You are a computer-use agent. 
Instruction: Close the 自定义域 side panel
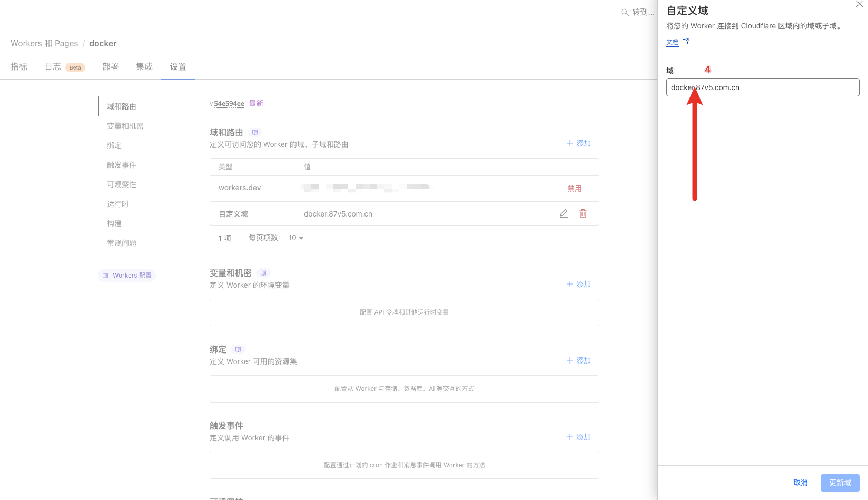pos(860,4)
